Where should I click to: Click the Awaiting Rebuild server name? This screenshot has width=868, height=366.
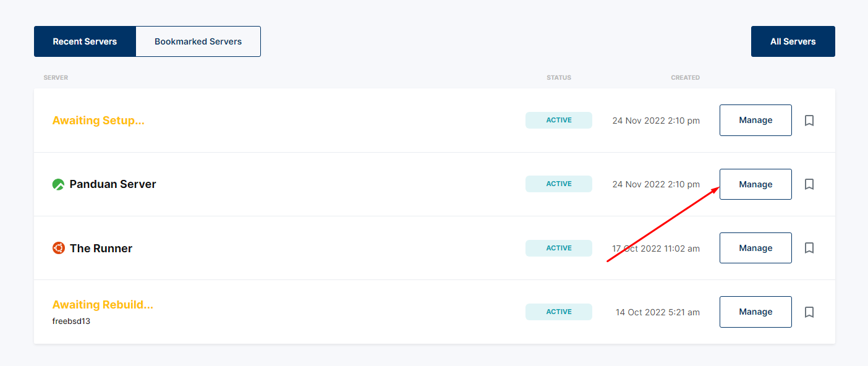[103, 304]
